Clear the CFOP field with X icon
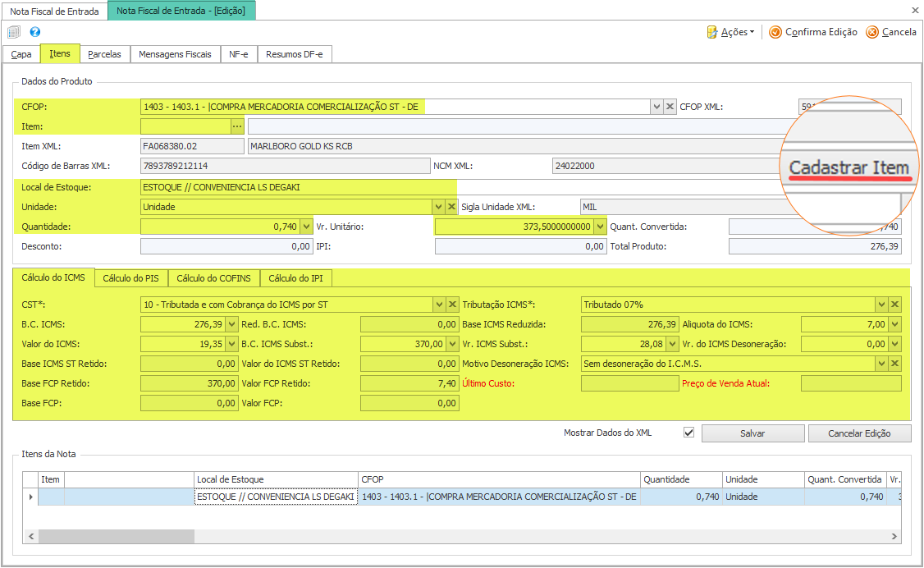The width and height of the screenshot is (924, 568). coord(670,107)
